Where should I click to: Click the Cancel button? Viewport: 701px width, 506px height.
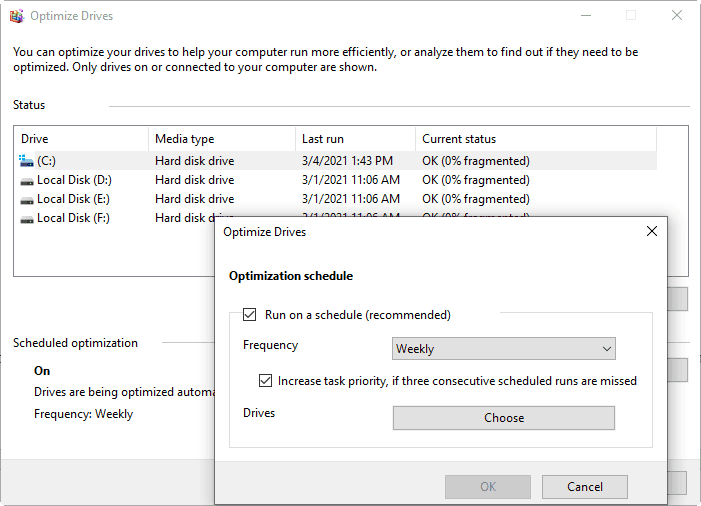click(x=585, y=487)
